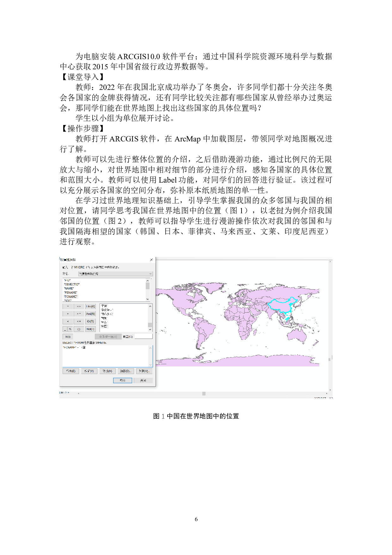Click the Apply button in the dialog

pyautogui.click(x=122, y=380)
